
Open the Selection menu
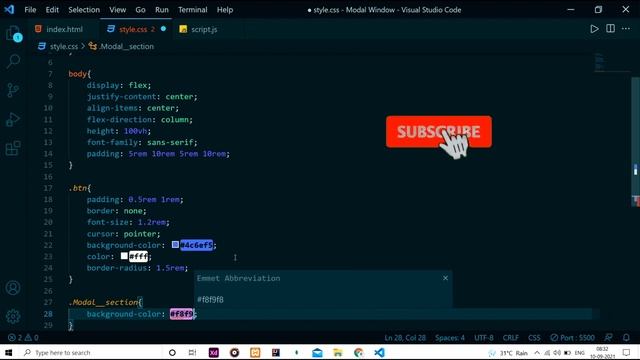click(84, 9)
